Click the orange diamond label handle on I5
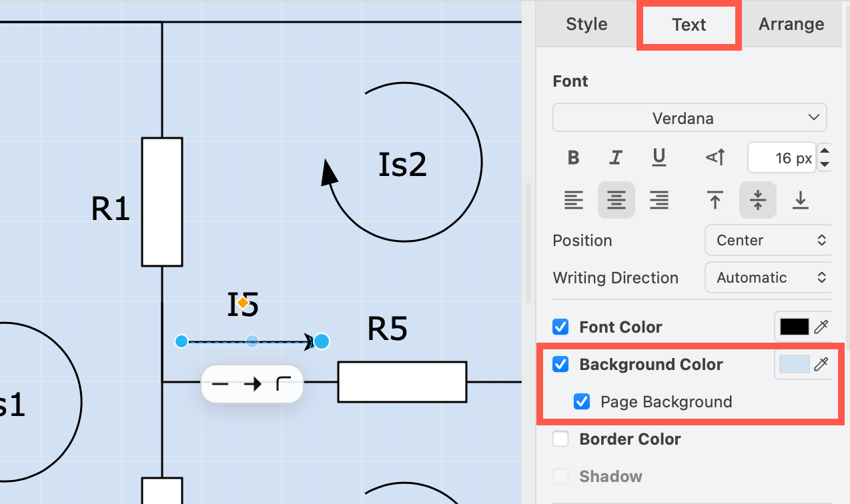This screenshot has height=504, width=850. [244, 303]
